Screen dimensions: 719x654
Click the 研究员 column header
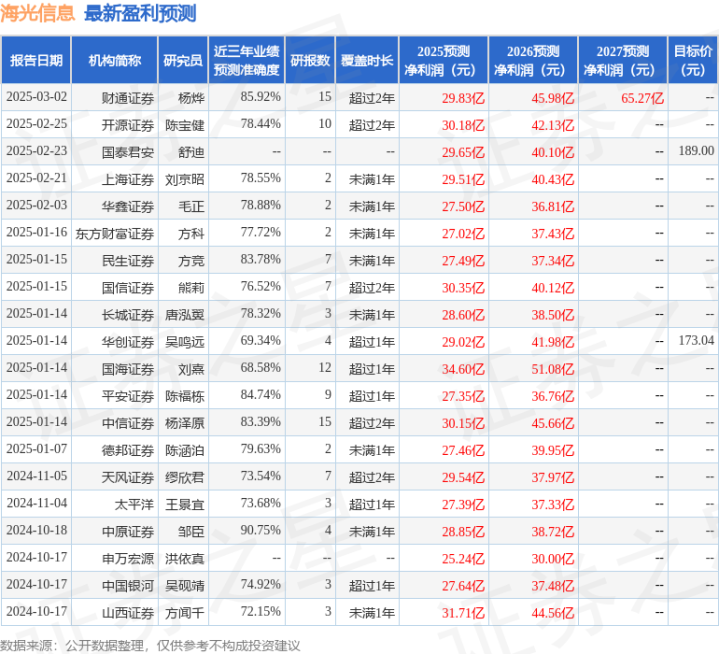[183, 60]
